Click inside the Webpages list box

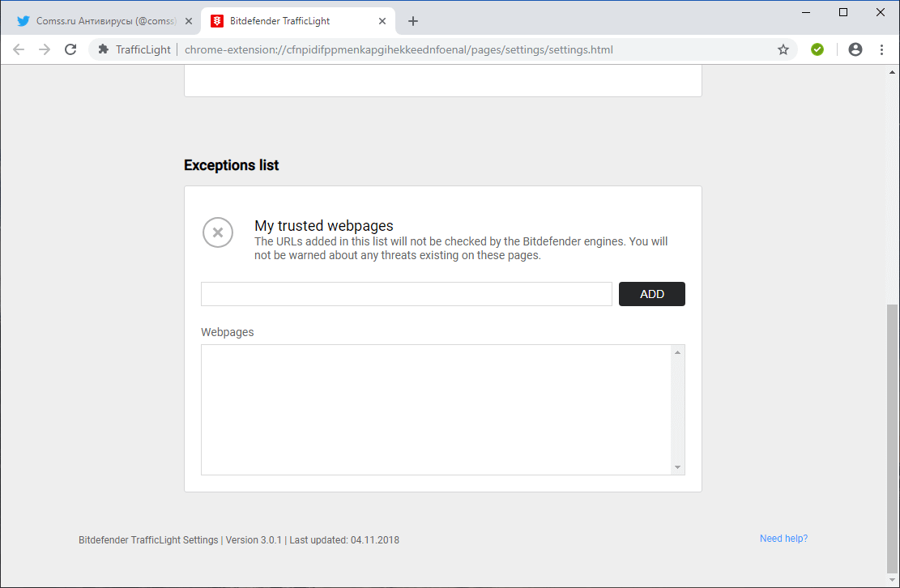point(436,410)
